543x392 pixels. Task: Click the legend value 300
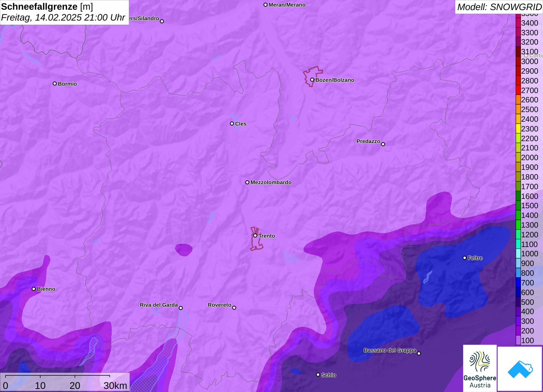coord(527,321)
